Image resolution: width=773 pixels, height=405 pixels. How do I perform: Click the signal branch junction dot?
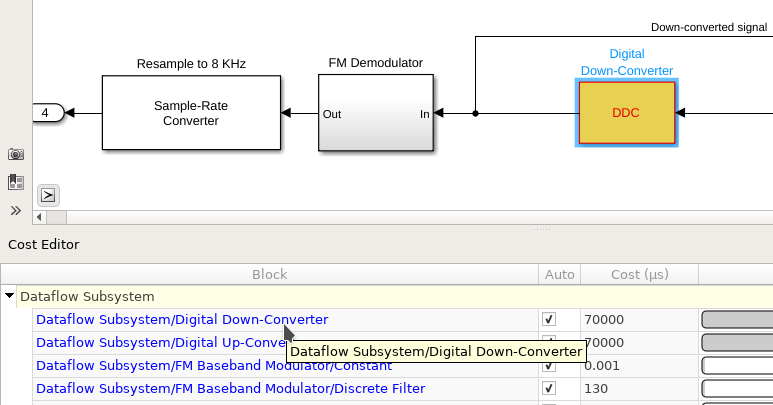(x=475, y=113)
